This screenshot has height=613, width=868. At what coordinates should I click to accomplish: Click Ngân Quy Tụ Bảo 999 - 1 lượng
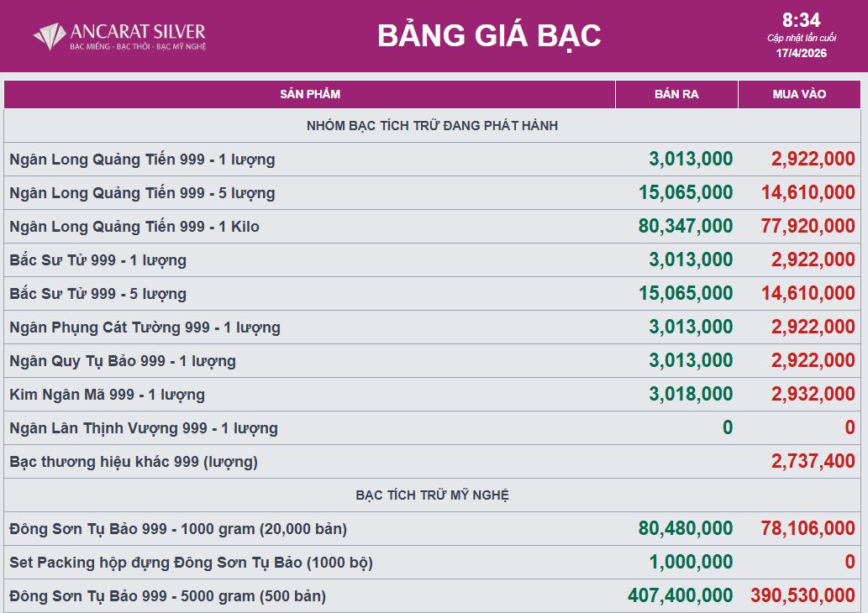coord(123,361)
